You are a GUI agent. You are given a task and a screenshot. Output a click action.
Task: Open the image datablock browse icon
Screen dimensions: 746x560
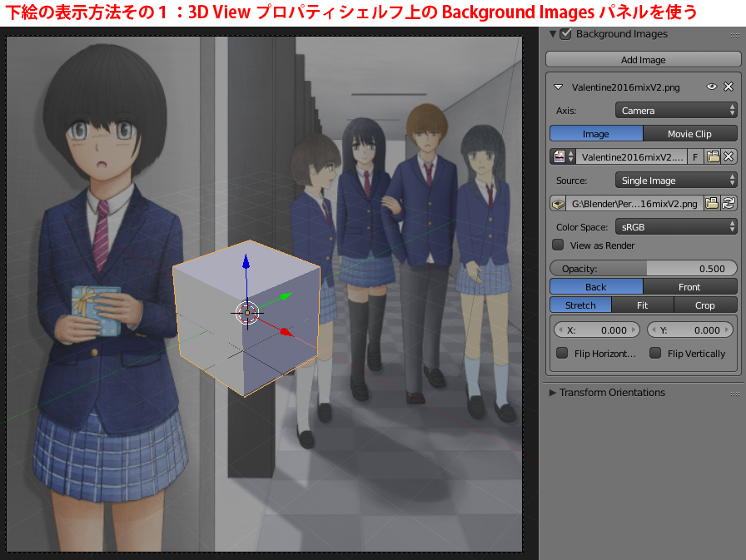point(564,157)
